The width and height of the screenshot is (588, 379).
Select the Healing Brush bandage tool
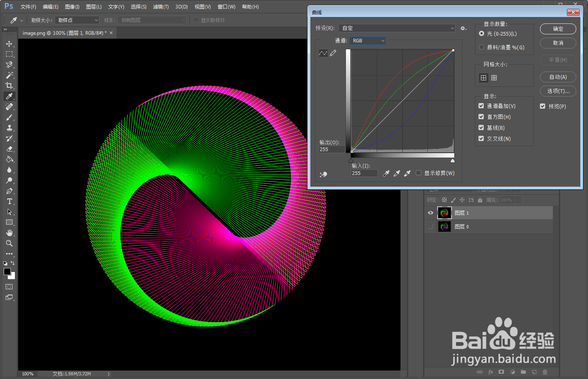click(9, 107)
